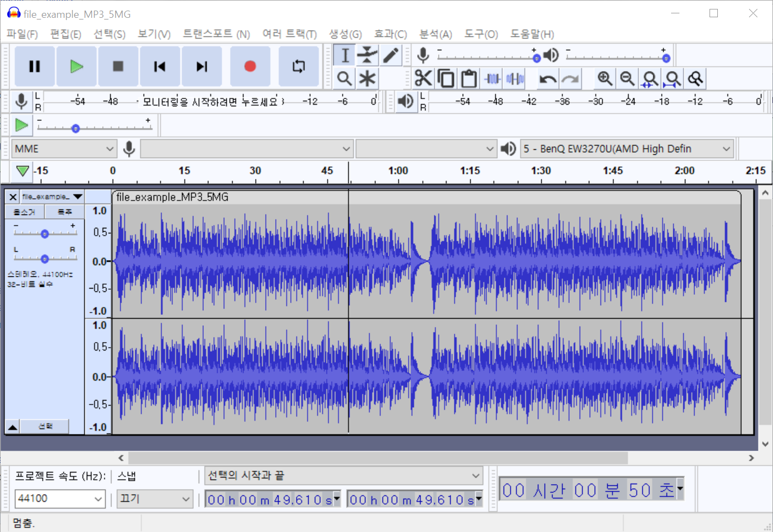Select the Envelope tool
Viewport: 773px width, 532px height.
(368, 55)
